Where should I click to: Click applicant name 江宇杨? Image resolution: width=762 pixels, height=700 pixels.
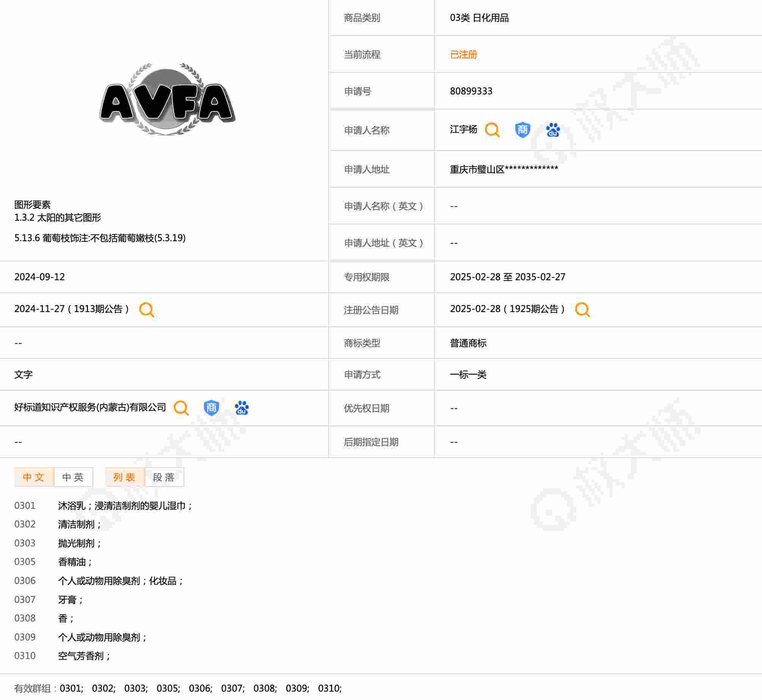point(463,130)
